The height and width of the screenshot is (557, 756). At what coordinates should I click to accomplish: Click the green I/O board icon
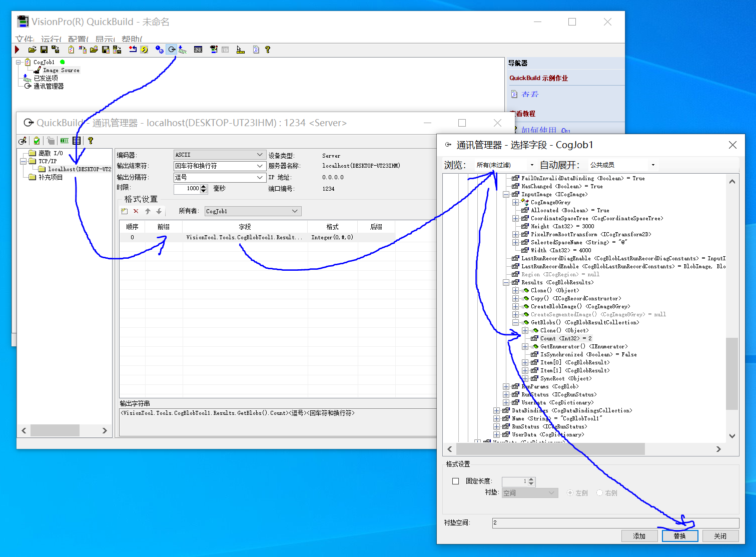(x=65, y=141)
